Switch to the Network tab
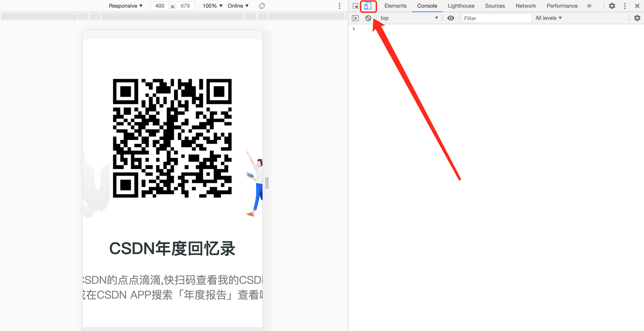The image size is (644, 331). [x=526, y=6]
